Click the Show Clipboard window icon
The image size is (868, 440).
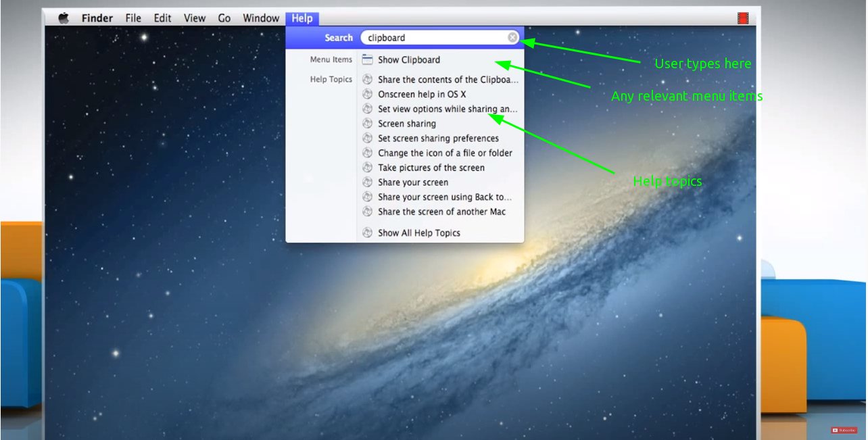click(368, 59)
